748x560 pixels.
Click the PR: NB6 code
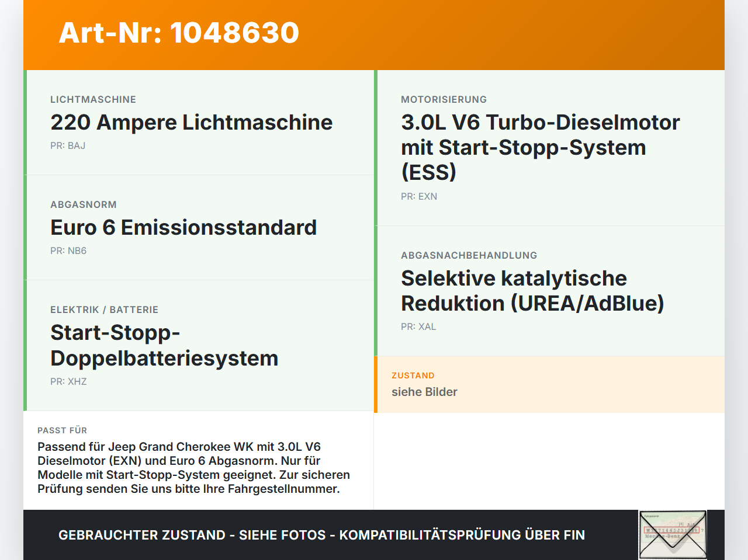tap(68, 251)
